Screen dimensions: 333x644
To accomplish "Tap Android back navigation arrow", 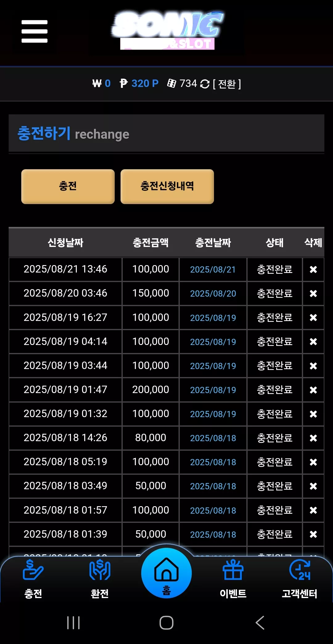I will [260, 623].
